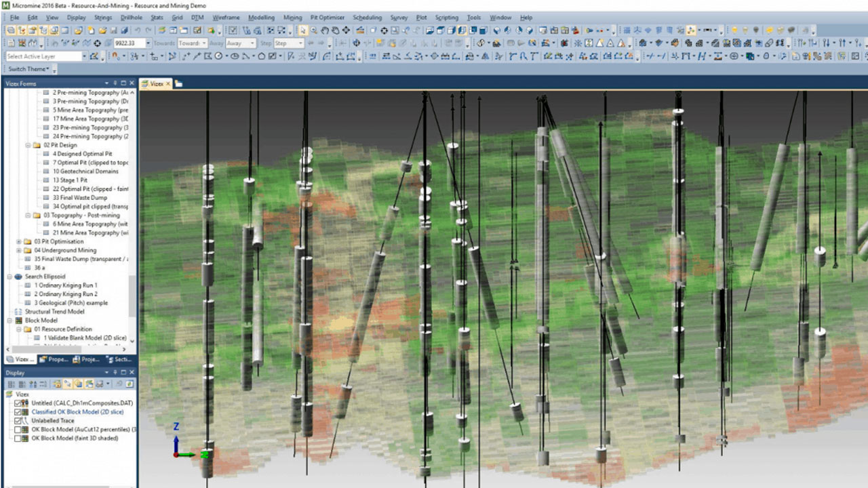
Task: Enable OK Block Model (faint 3D shaded) checkbox
Action: 18,439
